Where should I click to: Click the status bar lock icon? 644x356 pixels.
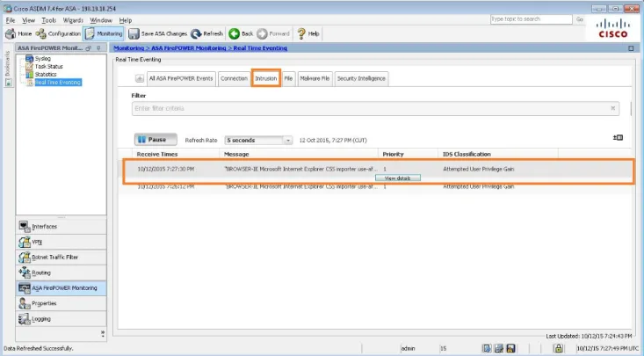pos(558,349)
